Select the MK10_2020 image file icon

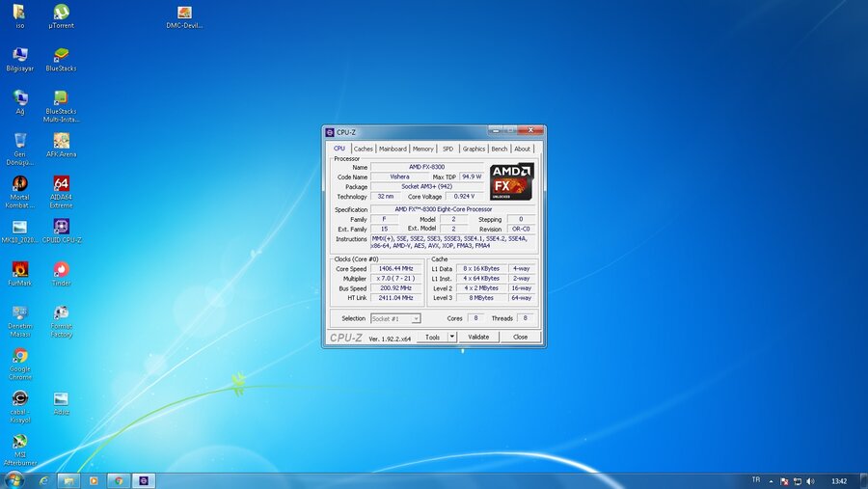point(20,231)
